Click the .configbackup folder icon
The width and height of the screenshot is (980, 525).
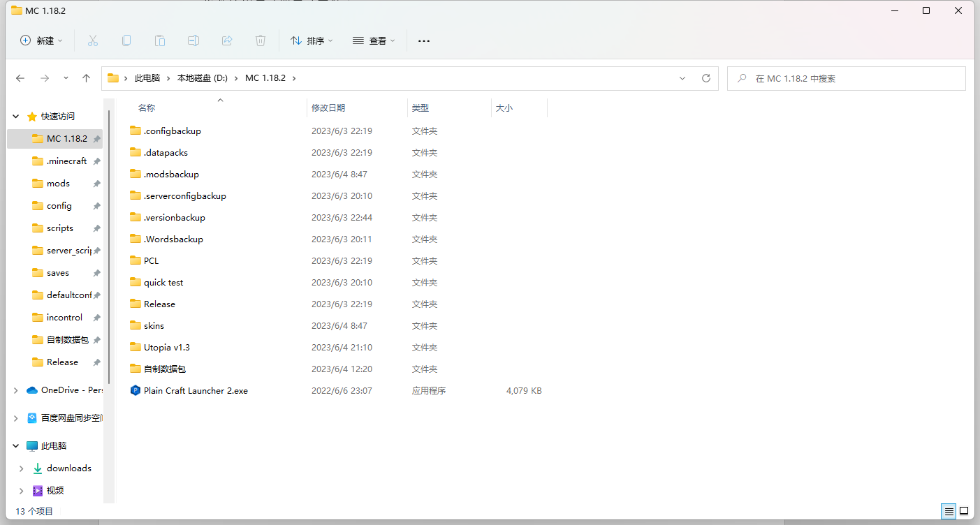click(136, 131)
